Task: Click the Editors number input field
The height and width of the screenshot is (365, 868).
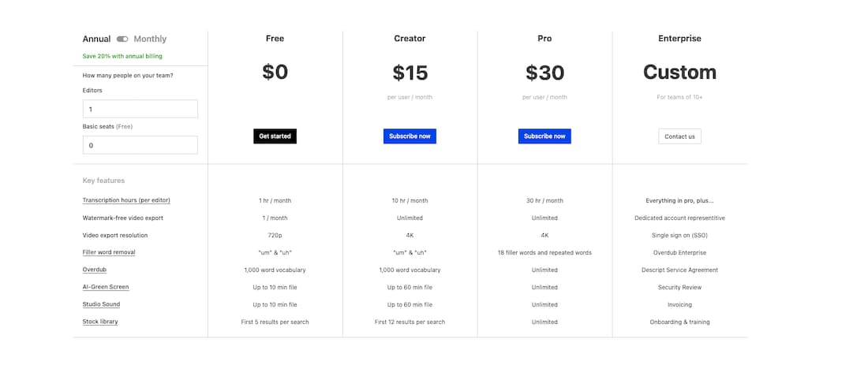Action: tap(140, 109)
